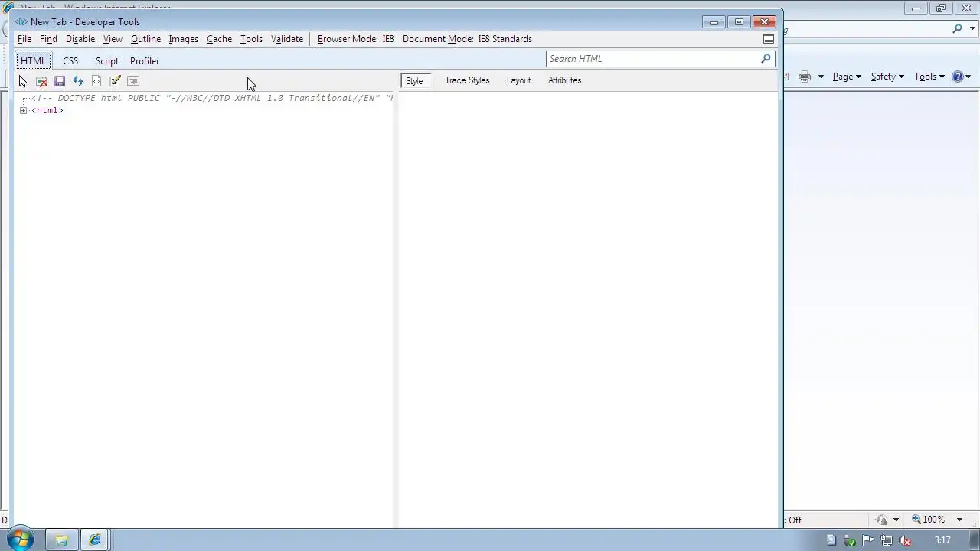Change Browser Mode: IE8
Viewport: 980px width, 551px height.
click(355, 39)
